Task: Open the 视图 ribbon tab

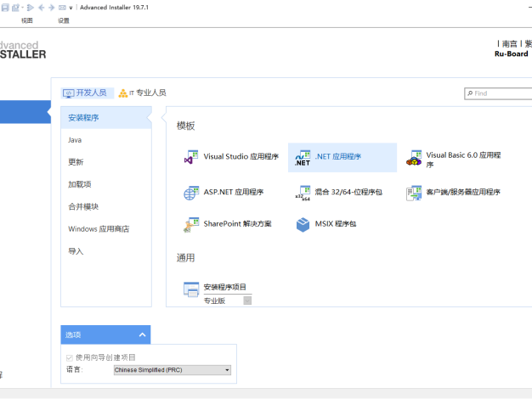Action: click(27, 20)
